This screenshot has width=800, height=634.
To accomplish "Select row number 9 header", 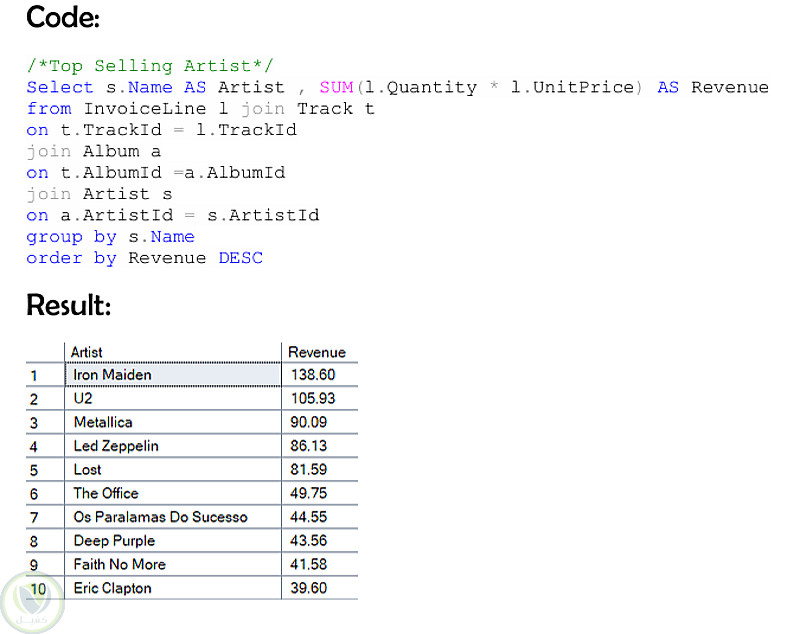I will (x=45, y=565).
